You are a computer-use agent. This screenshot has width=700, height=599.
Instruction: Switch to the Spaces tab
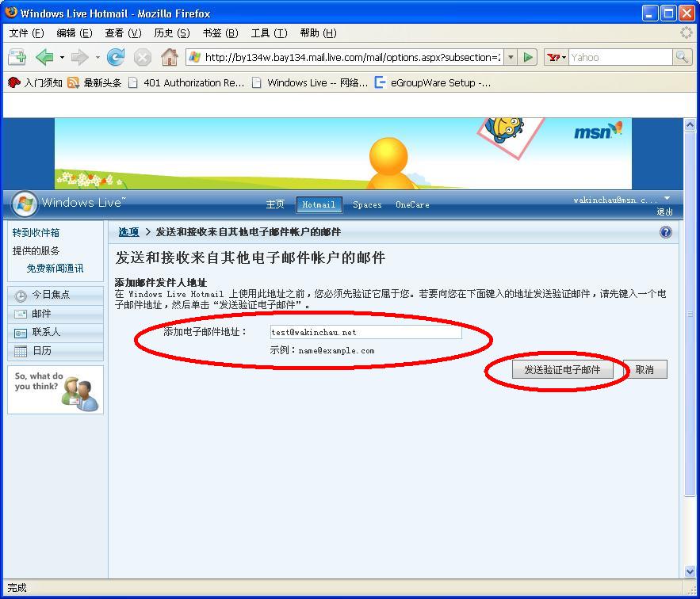pos(367,205)
